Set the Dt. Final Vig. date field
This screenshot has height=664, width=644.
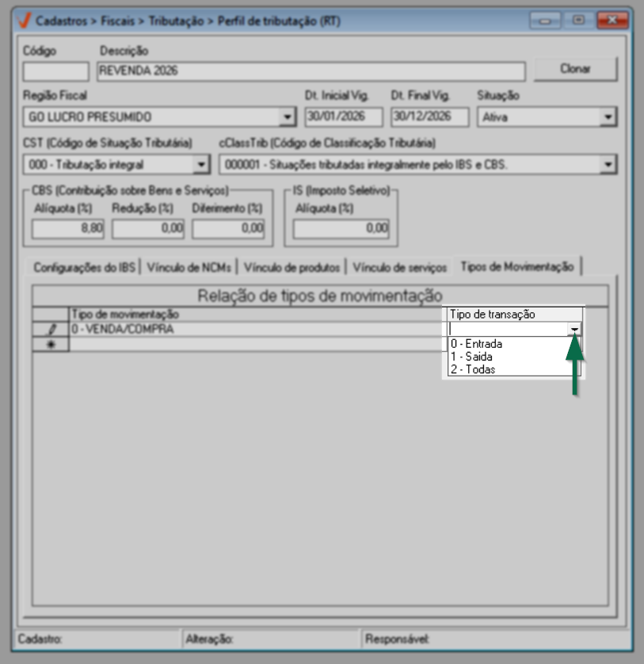pyautogui.click(x=429, y=117)
